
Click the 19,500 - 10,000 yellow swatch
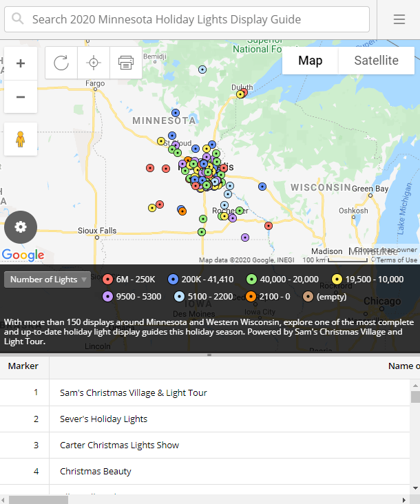coord(337,280)
